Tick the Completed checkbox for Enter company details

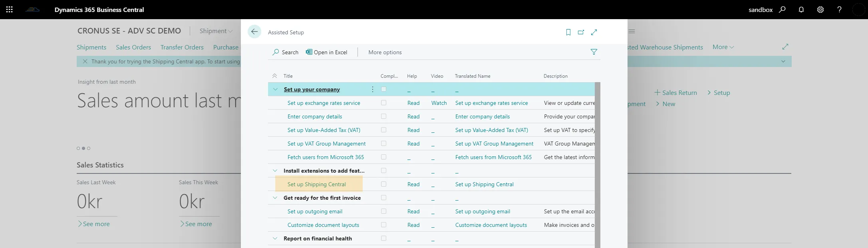click(383, 116)
